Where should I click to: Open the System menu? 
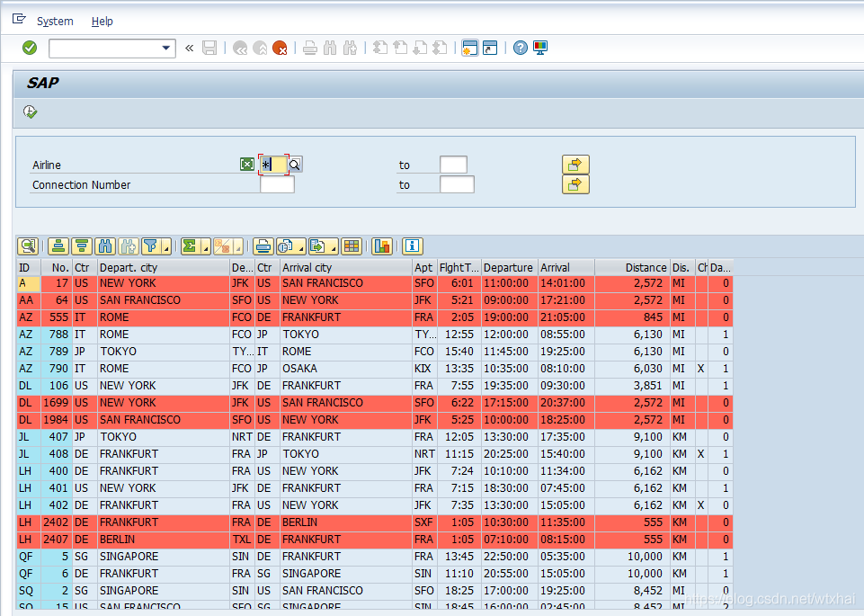tap(54, 21)
